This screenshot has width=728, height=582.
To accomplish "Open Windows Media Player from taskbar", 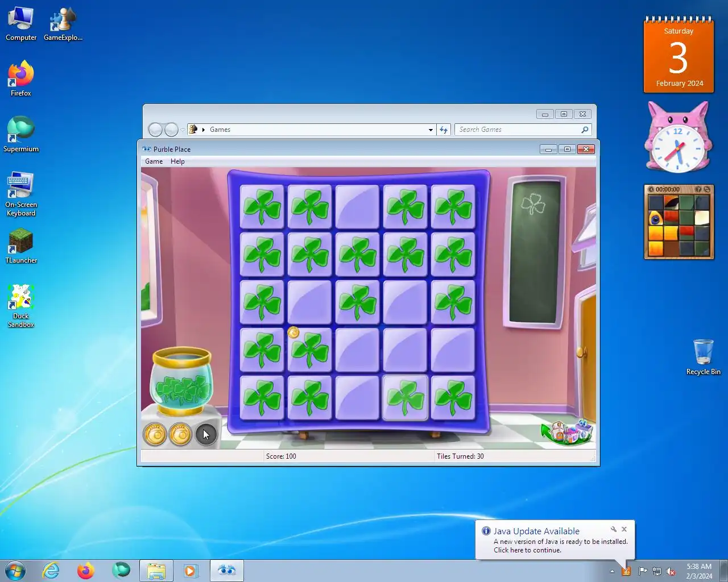I will [191, 571].
